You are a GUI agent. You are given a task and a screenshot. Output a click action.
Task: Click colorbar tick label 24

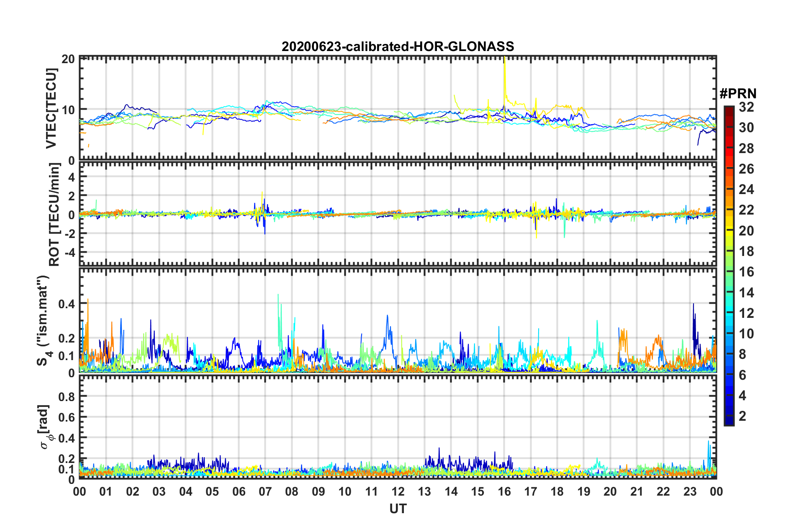746,189
